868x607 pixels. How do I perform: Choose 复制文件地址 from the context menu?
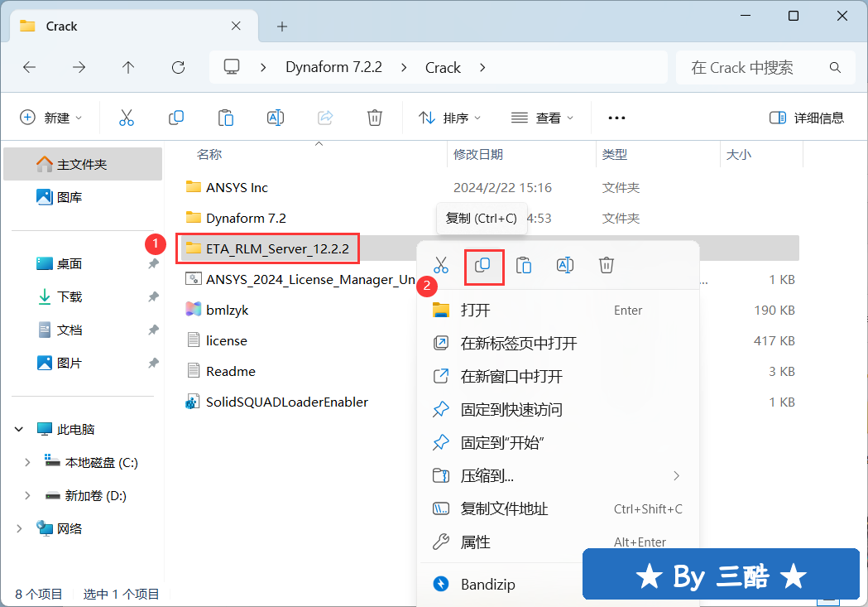point(558,509)
